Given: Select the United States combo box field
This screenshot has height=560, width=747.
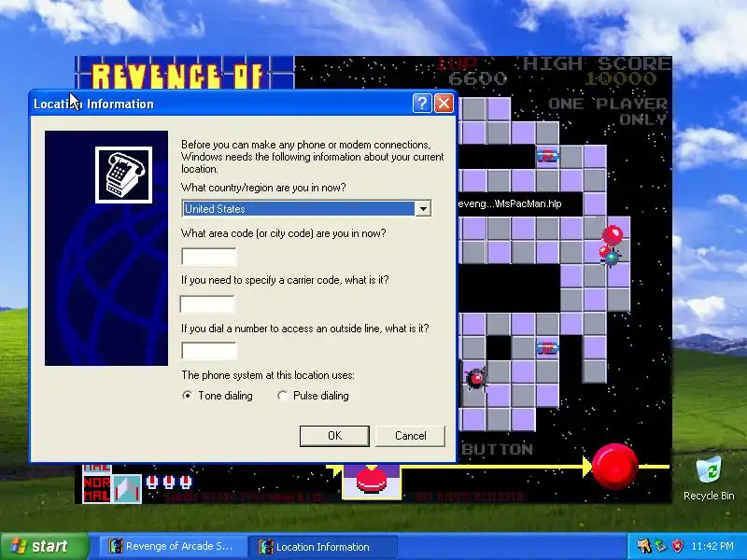Looking at the screenshot, I should [306, 208].
